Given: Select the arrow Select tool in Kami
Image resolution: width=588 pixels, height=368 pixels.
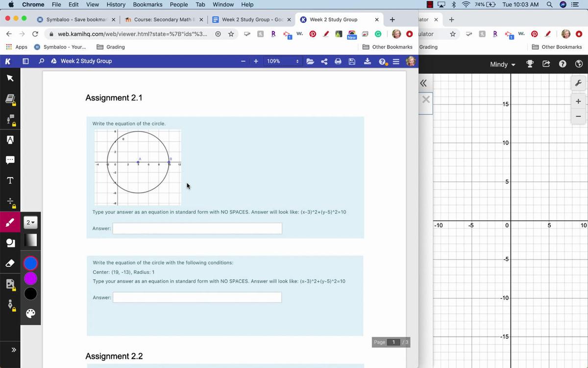Looking at the screenshot, I should 10,79.
